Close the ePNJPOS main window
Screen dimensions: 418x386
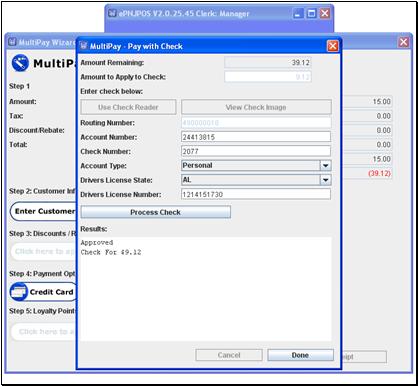(325, 14)
